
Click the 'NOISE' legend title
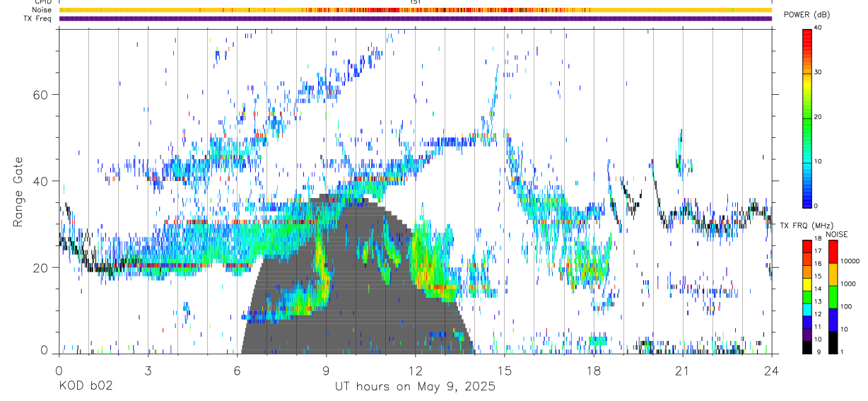pyautogui.click(x=838, y=234)
